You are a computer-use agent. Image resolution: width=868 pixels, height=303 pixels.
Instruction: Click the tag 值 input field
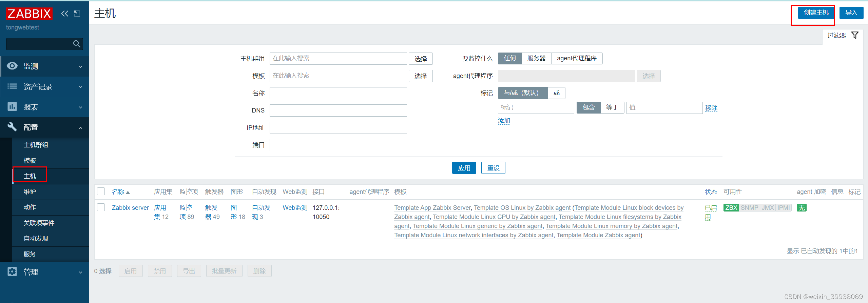point(664,107)
